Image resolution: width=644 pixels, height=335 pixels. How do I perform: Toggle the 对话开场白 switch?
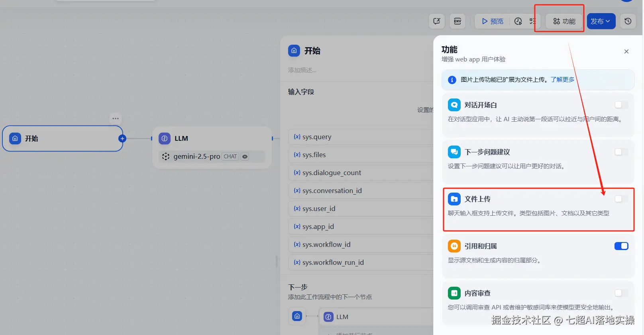[x=621, y=105]
